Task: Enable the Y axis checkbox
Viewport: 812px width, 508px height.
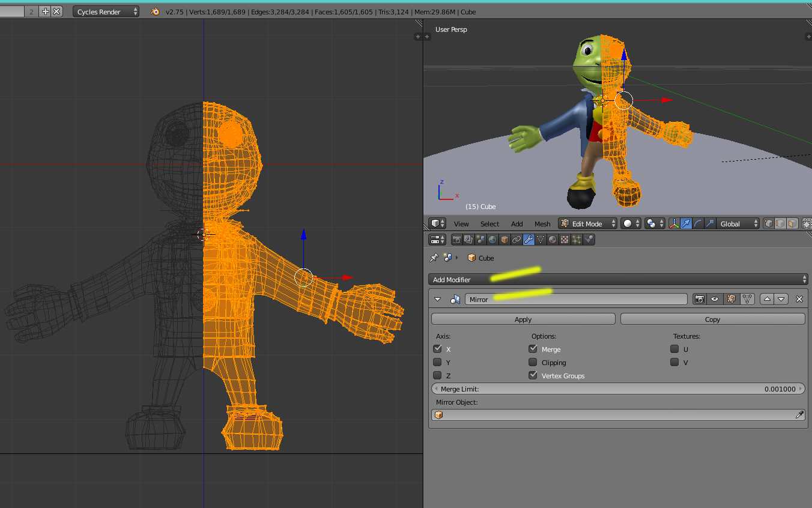Action: [x=437, y=362]
